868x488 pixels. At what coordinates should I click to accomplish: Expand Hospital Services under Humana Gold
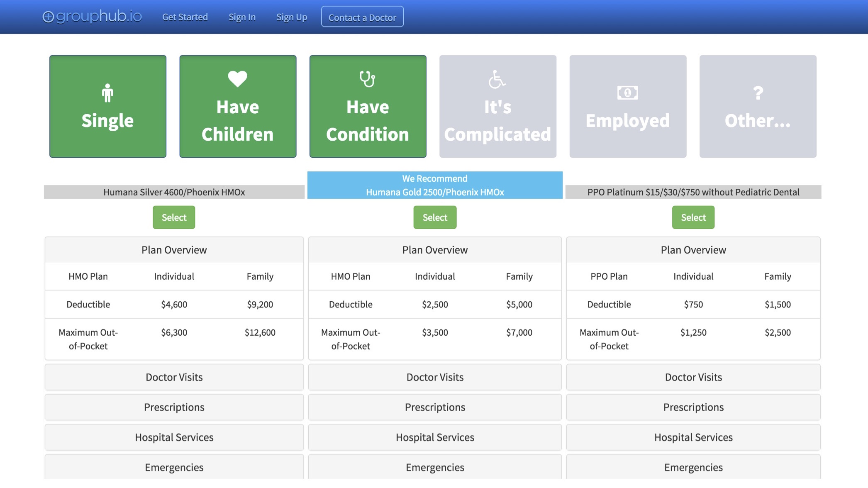pos(435,437)
